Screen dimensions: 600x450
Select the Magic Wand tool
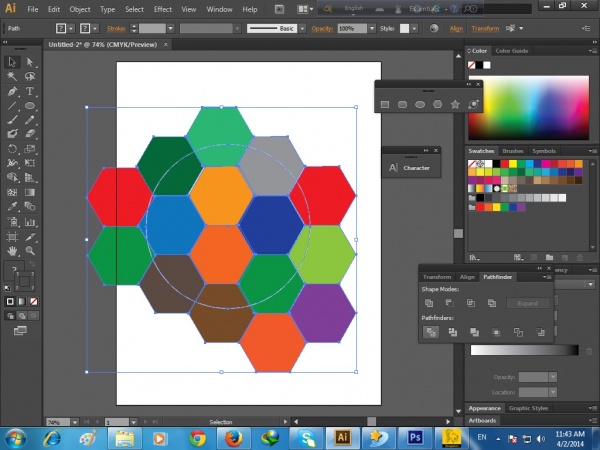click(12, 76)
